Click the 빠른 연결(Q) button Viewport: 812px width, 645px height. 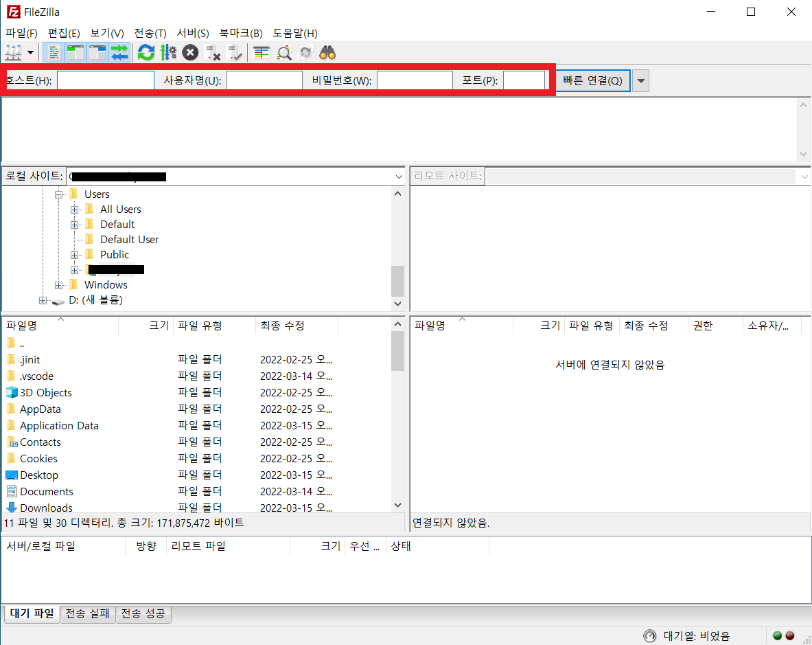pos(593,80)
